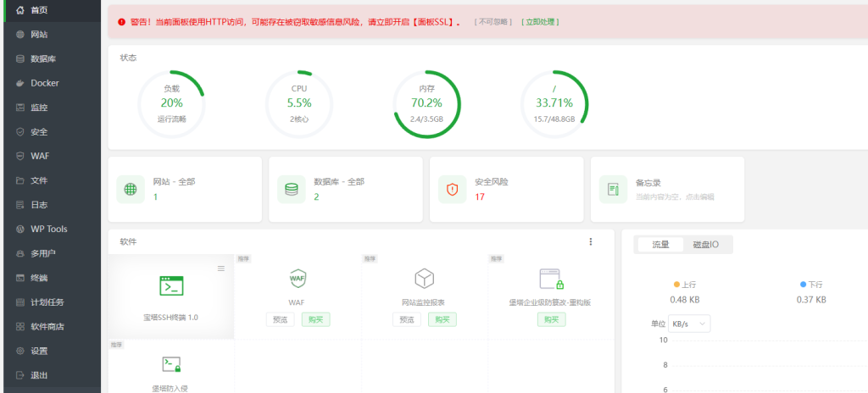This screenshot has width=868, height=393.
Task: Click the calendar icon beside 计划任务
Action: (x=20, y=302)
